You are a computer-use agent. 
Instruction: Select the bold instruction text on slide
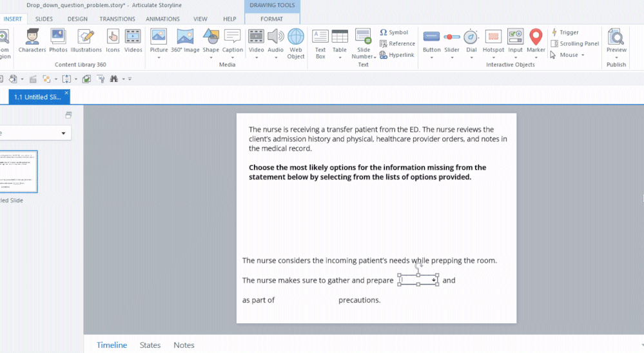[x=367, y=172]
